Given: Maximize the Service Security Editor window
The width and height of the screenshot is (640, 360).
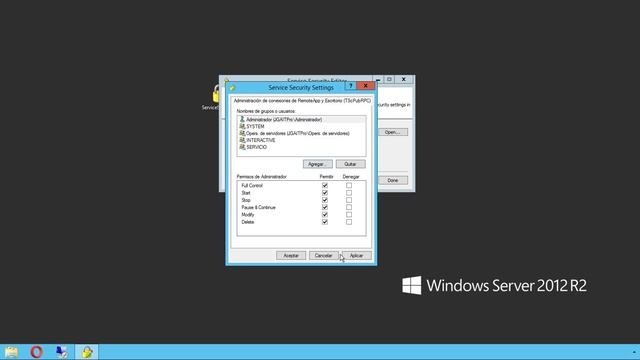Looking at the screenshot, I should pyautogui.click(x=389, y=79).
